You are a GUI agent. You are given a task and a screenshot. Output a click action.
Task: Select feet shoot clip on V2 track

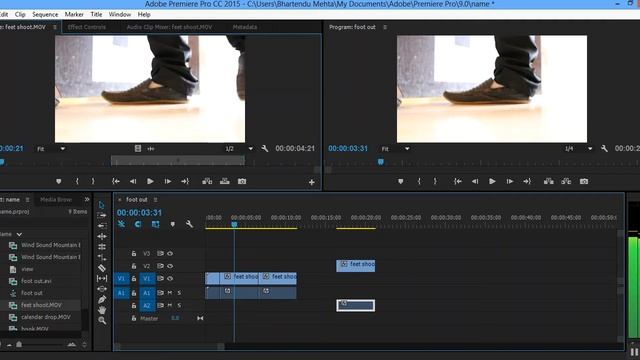[356, 266]
